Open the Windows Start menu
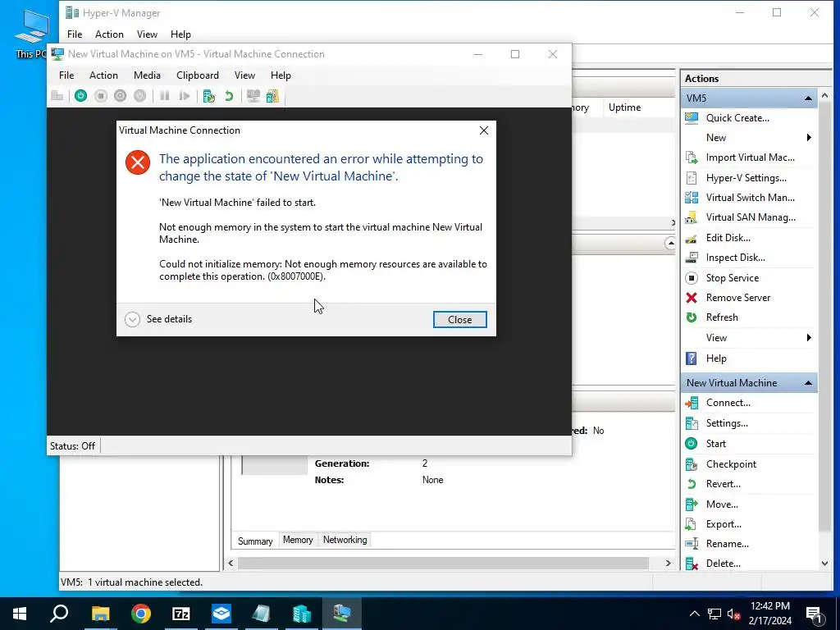Screen dimensions: 840x630 pyautogui.click(x=20, y=614)
